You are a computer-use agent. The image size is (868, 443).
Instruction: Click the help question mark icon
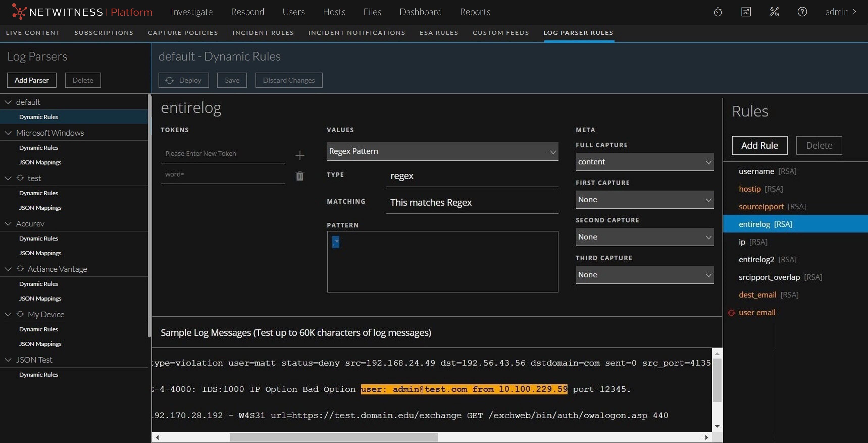click(x=802, y=12)
